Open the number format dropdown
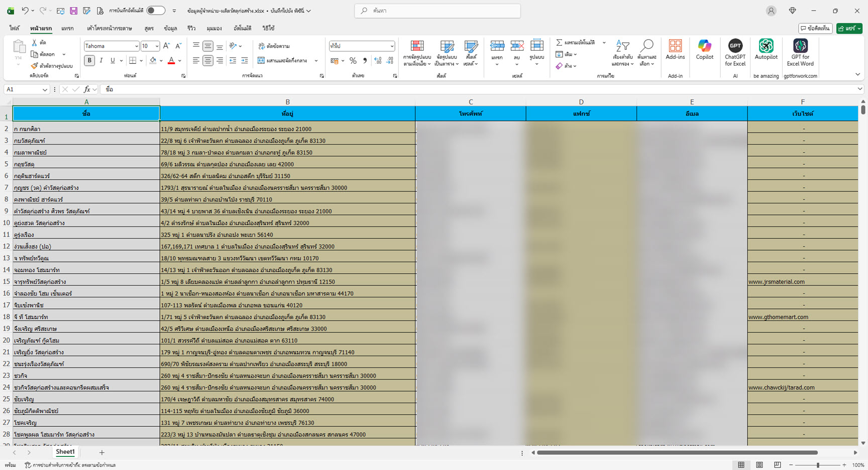Image resolution: width=868 pixels, height=470 pixels. (x=392, y=46)
